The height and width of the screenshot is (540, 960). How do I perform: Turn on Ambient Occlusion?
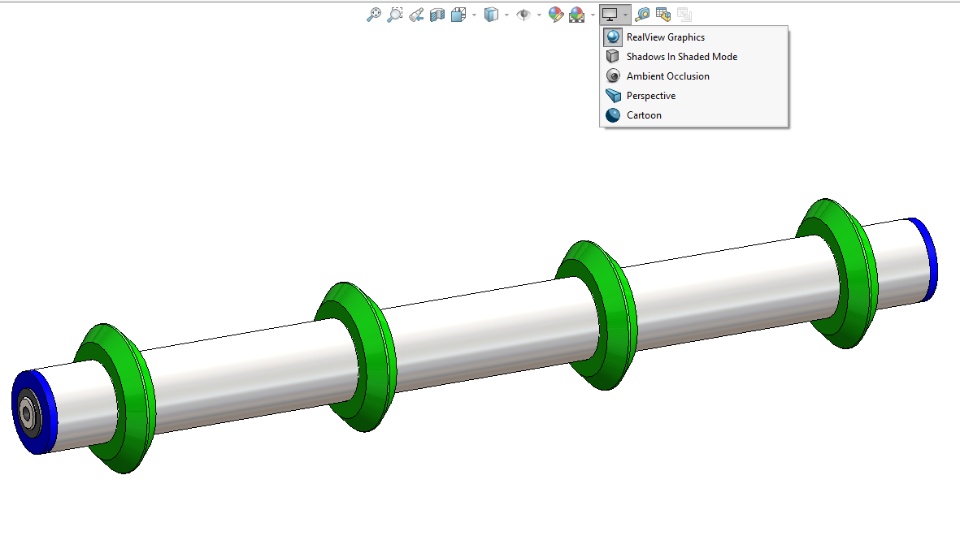click(694, 76)
